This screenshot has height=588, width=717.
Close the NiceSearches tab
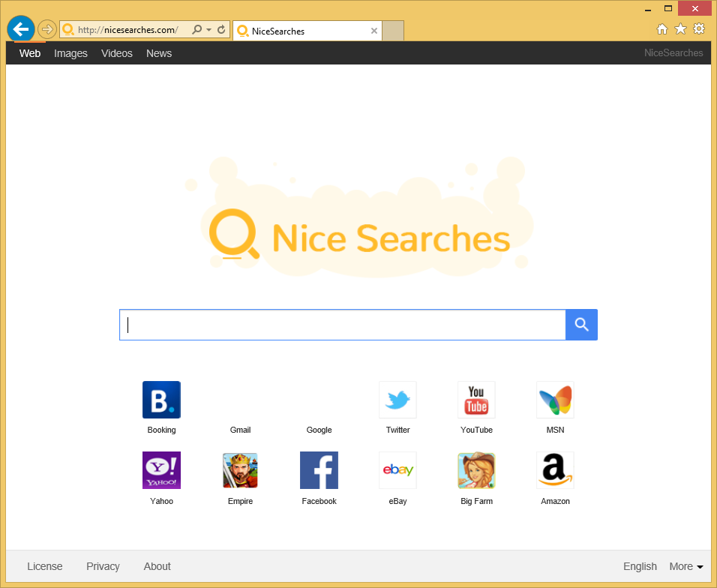point(374,31)
